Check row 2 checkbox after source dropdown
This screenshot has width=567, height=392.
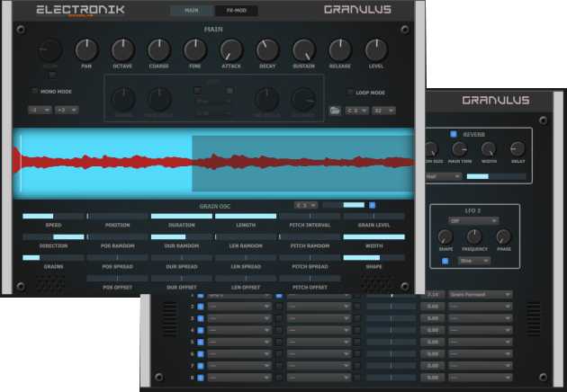pos(279,307)
